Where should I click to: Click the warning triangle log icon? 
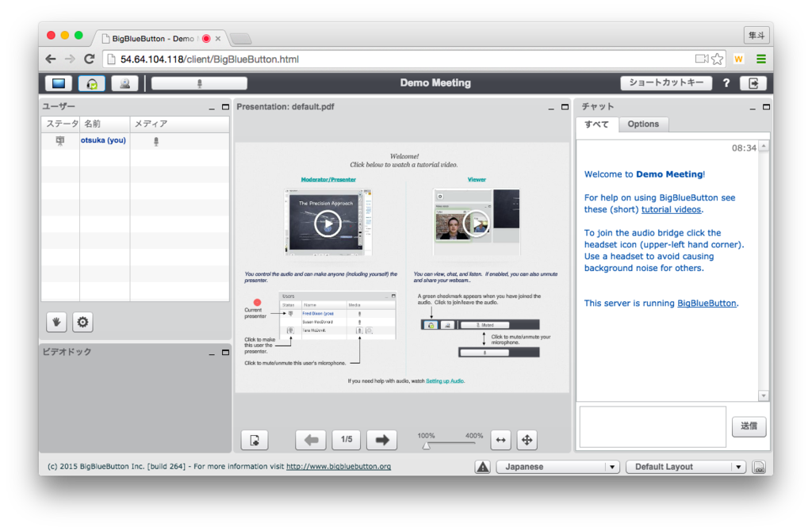click(483, 467)
